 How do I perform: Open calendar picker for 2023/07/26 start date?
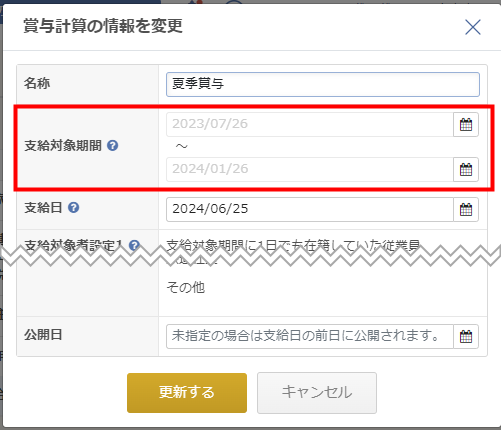[466, 125]
